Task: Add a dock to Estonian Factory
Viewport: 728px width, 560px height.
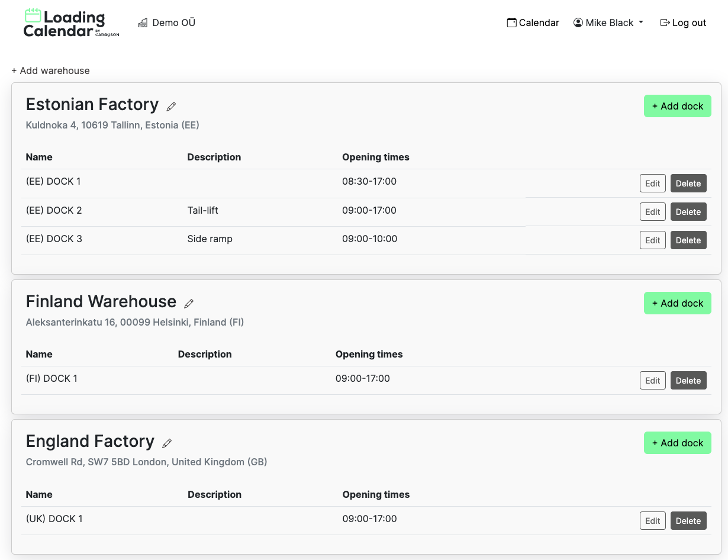Action: point(677,106)
